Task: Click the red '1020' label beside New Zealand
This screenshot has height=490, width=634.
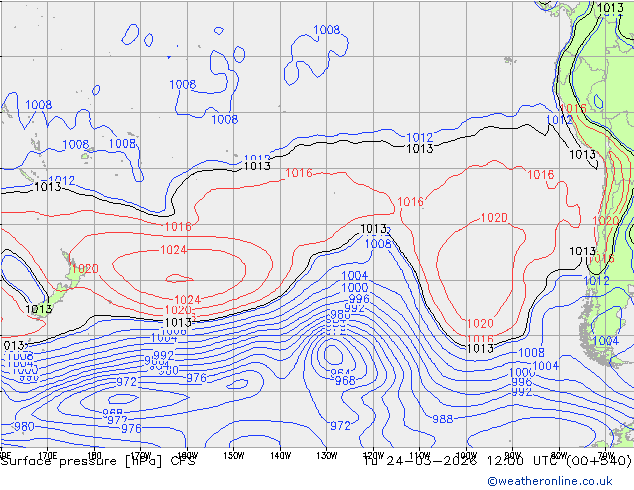Action: pyautogui.click(x=85, y=268)
